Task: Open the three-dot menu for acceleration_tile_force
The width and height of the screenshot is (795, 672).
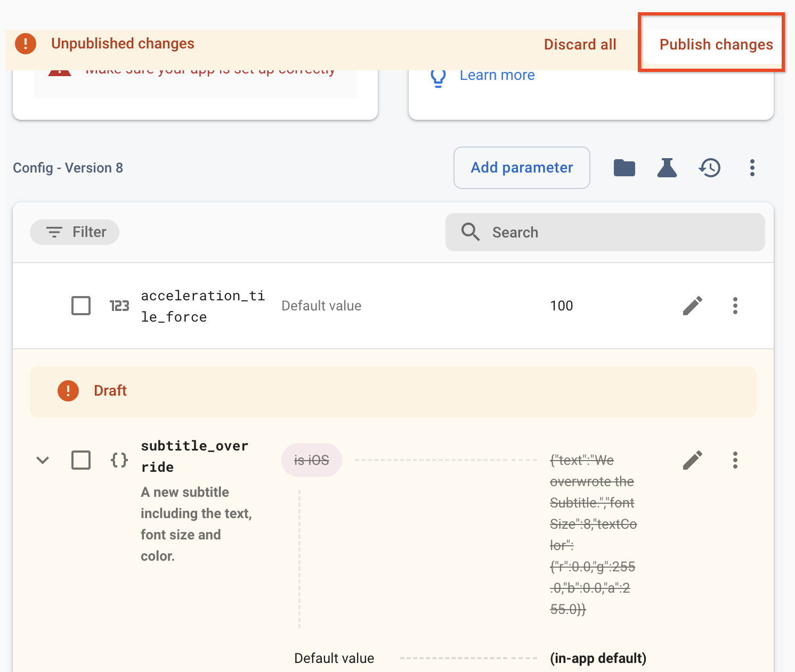Action: [735, 306]
